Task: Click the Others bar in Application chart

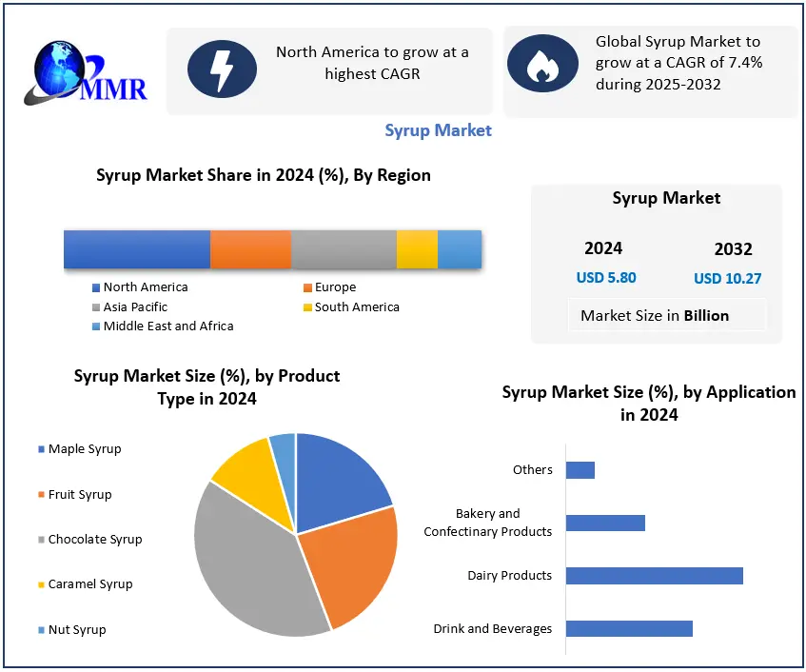Action: 580,470
